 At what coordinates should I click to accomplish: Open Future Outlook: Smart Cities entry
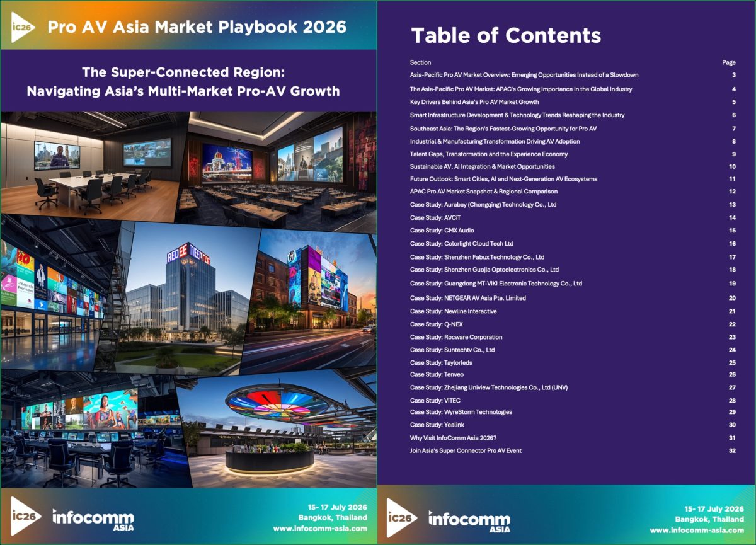point(503,180)
